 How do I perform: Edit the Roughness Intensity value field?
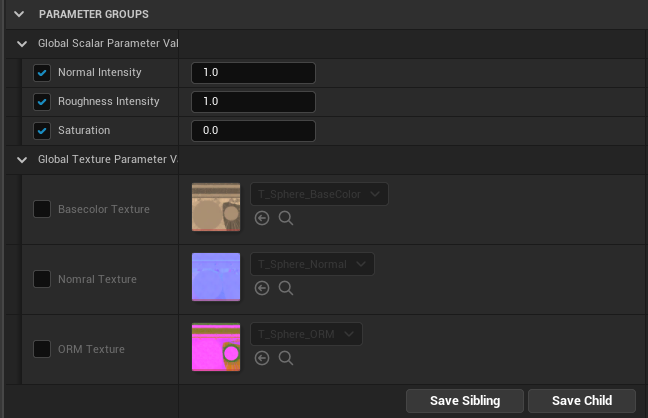click(253, 102)
